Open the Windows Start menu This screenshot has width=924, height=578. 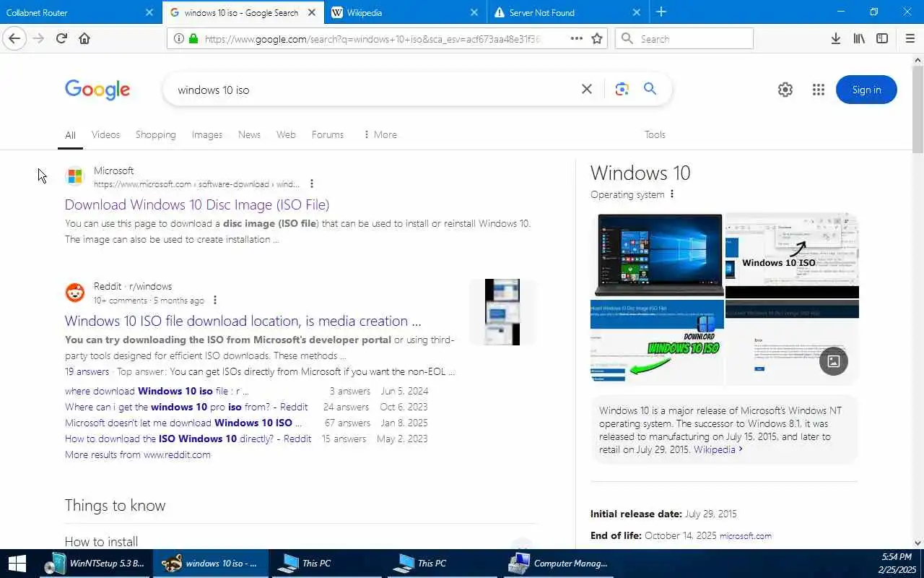[17, 564]
